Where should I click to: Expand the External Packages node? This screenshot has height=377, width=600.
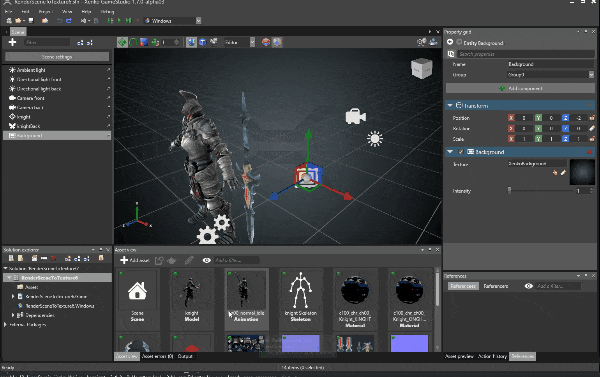pyautogui.click(x=5, y=325)
